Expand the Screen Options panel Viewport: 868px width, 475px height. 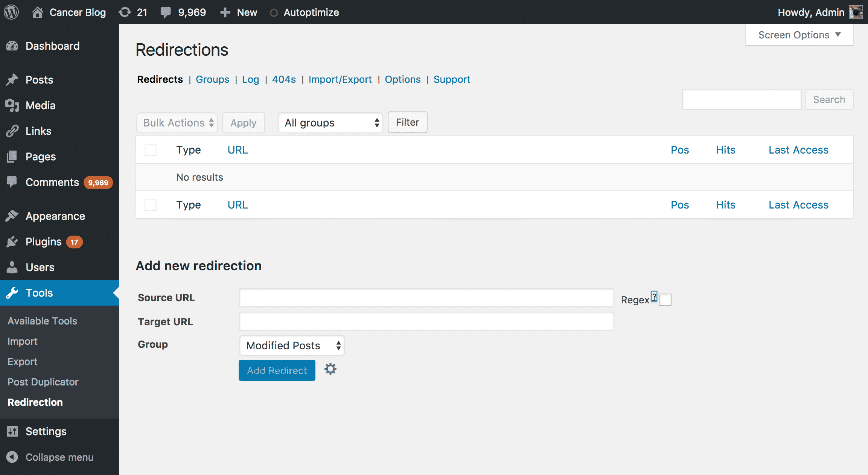point(799,35)
